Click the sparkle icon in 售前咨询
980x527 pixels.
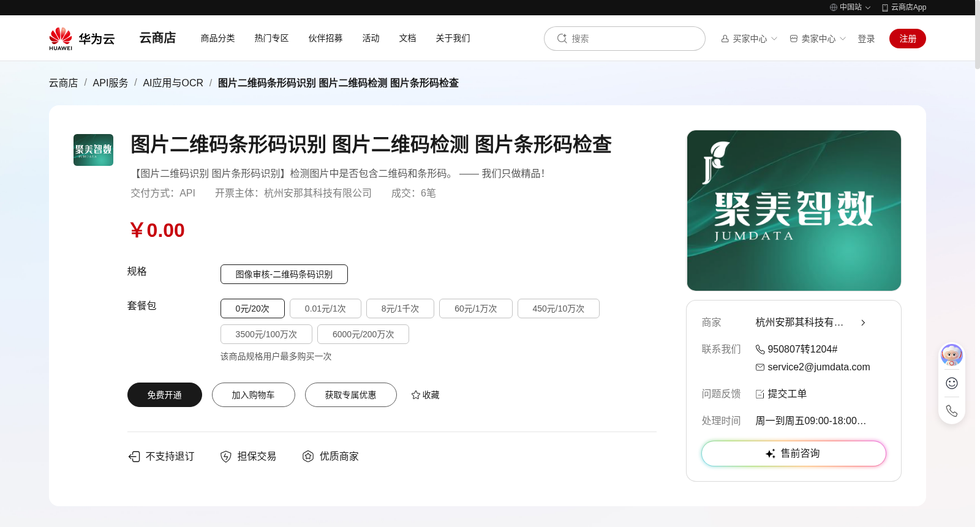(x=771, y=454)
